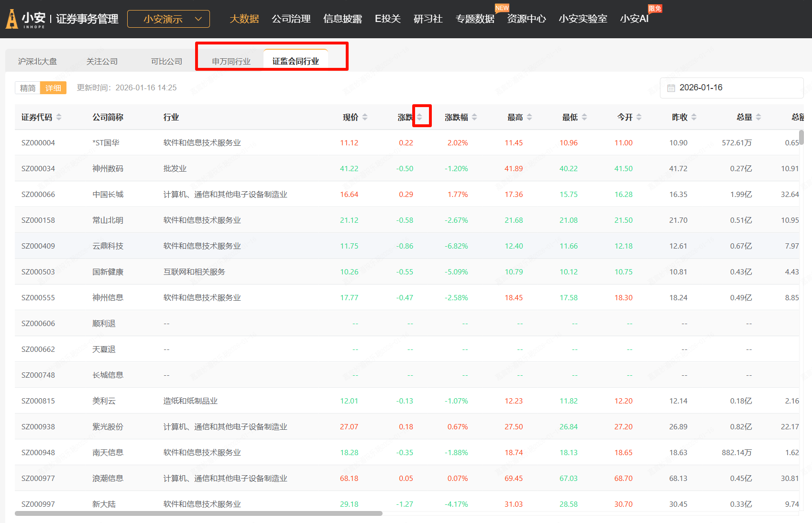812x523 pixels.
Task: Click company name *ST国华
Action: click(106, 142)
